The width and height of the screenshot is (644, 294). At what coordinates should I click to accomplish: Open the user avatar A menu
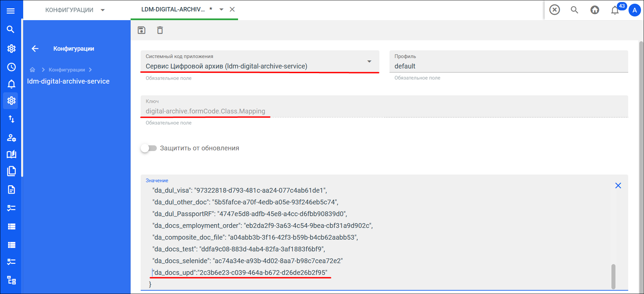point(635,10)
